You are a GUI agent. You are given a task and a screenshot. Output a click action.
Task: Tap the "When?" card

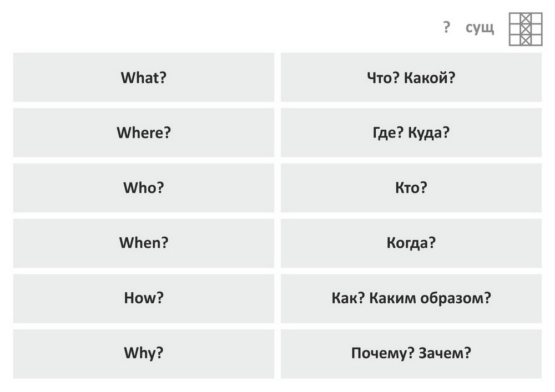144,243
